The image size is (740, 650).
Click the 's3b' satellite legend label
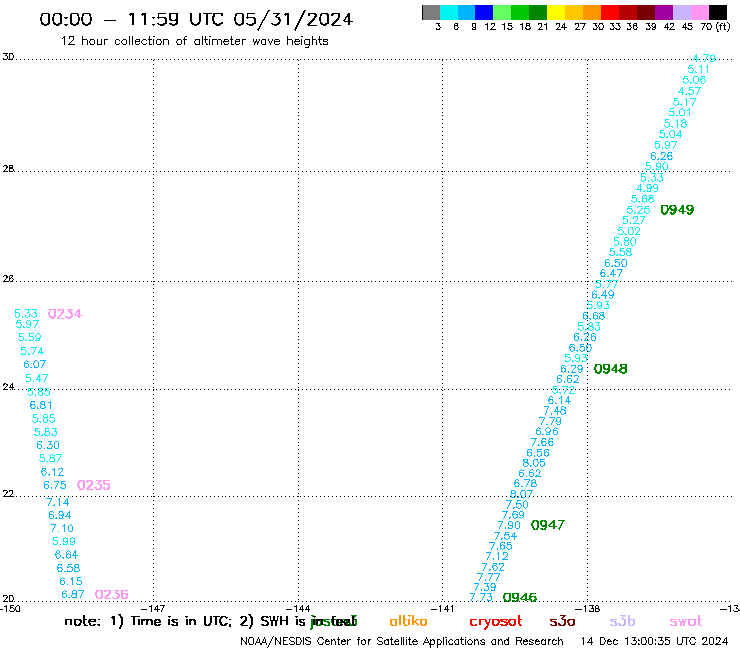click(622, 621)
